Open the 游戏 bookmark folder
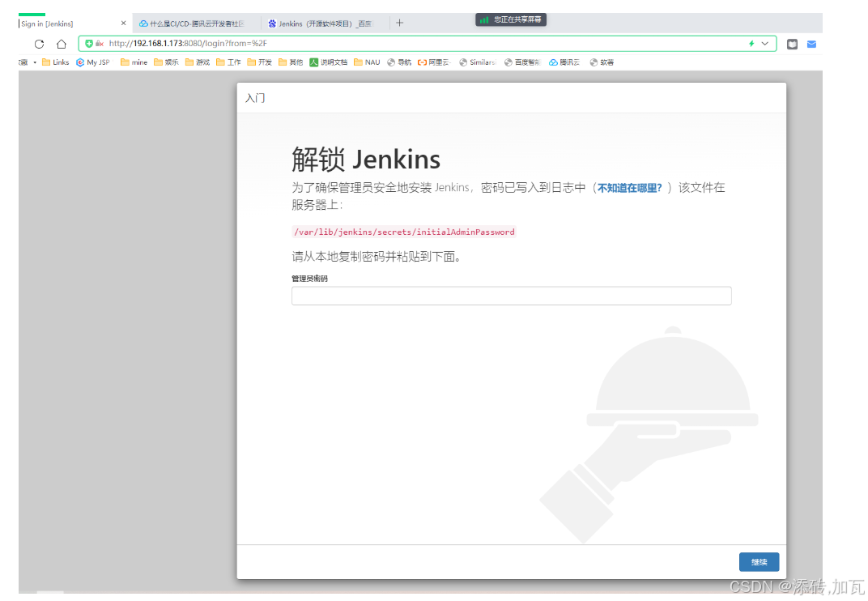The image size is (868, 601). tap(197, 62)
